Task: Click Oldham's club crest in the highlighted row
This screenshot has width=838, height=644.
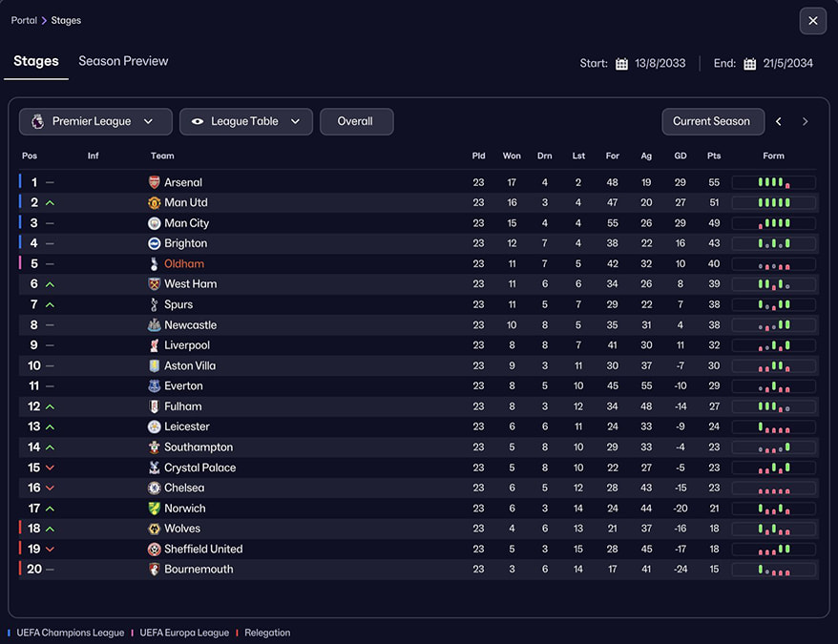Action: coord(154,263)
